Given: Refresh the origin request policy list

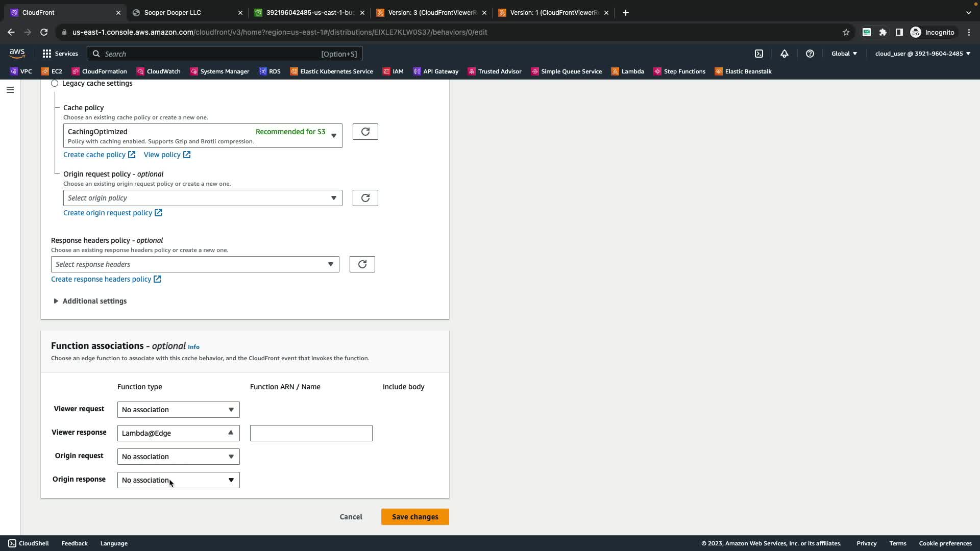Looking at the screenshot, I should 365,198.
